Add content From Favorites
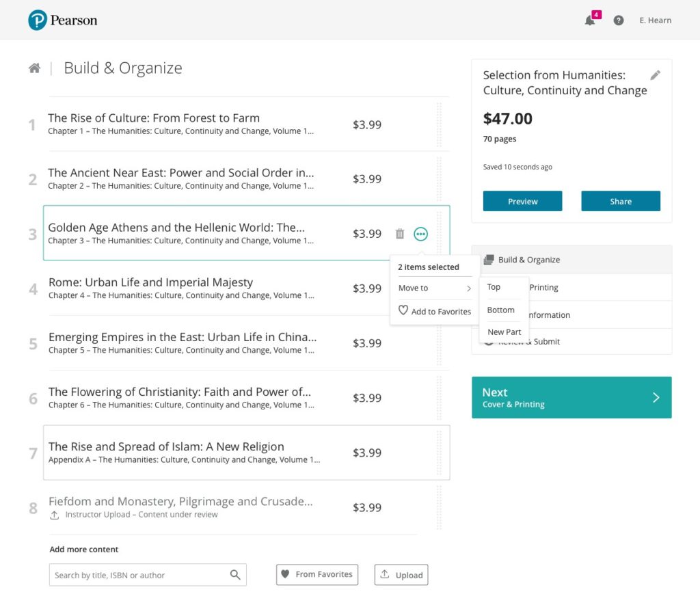The width and height of the screenshot is (700, 607). (317, 574)
